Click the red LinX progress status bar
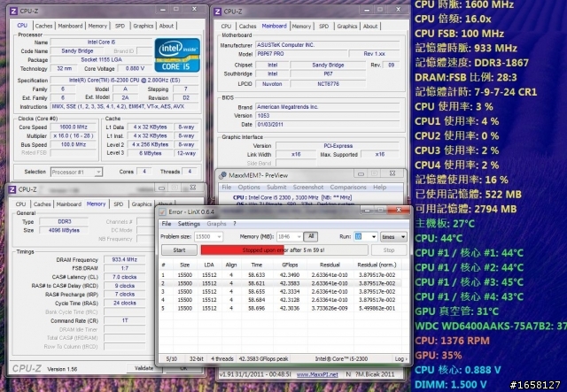 pyautogui.click(x=284, y=250)
